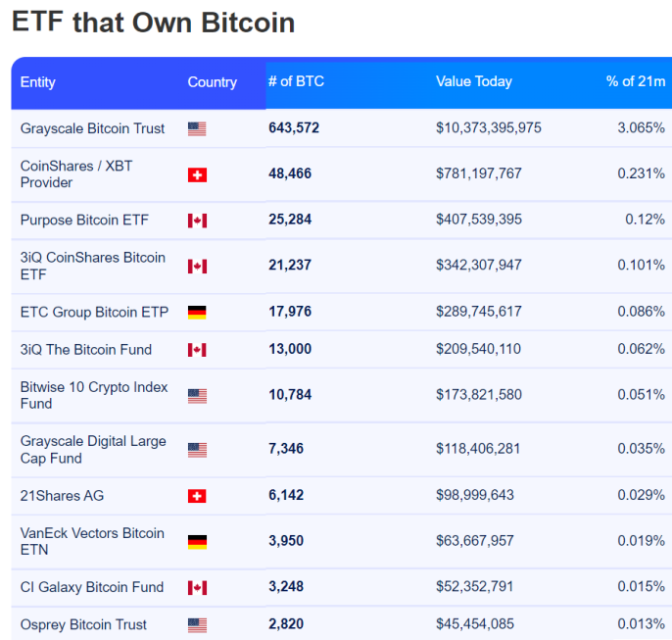This screenshot has width=672, height=640.
Task: Open the 3iQ CoinShares Bitcoin ETF entry
Action: click(92, 266)
